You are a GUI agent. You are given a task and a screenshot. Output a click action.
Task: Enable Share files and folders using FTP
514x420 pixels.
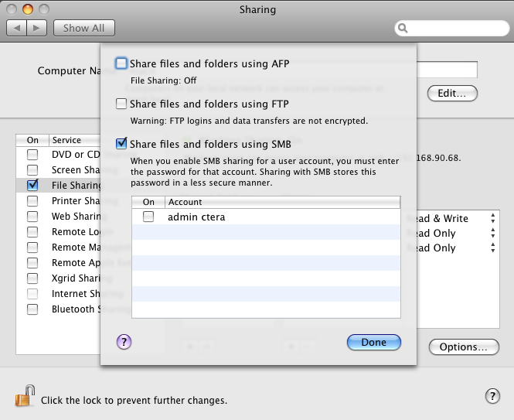[x=121, y=104]
